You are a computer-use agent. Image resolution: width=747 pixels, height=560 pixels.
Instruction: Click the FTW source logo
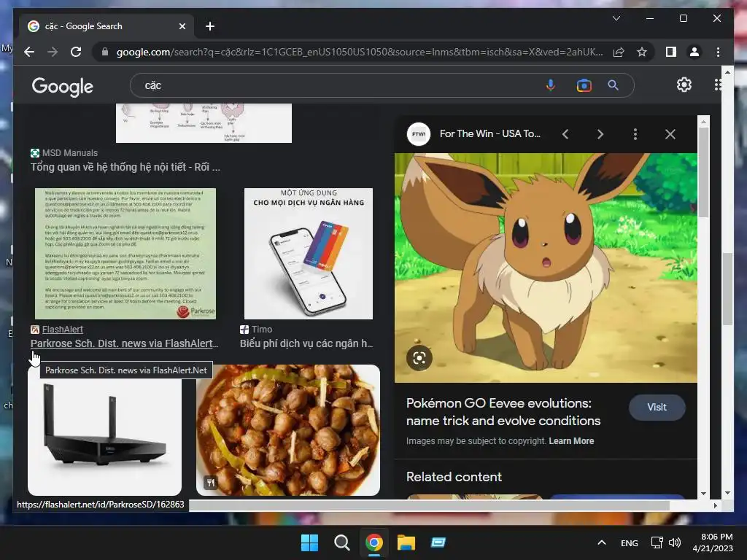click(x=419, y=134)
